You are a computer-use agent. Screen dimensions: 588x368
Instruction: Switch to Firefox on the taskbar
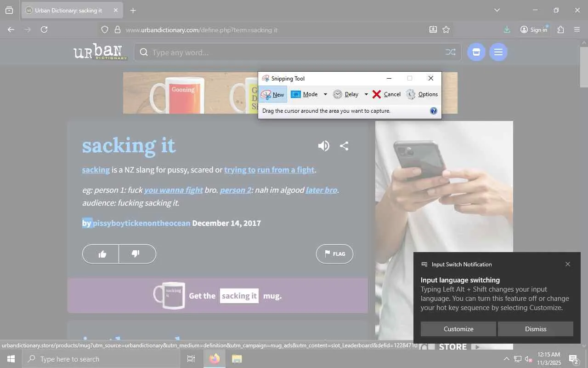click(x=215, y=359)
